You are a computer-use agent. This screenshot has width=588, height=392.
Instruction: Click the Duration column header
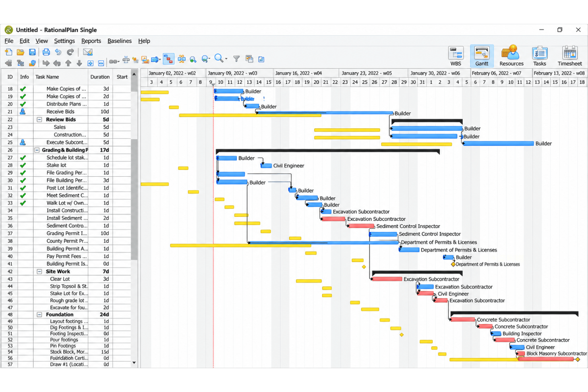tap(100, 77)
